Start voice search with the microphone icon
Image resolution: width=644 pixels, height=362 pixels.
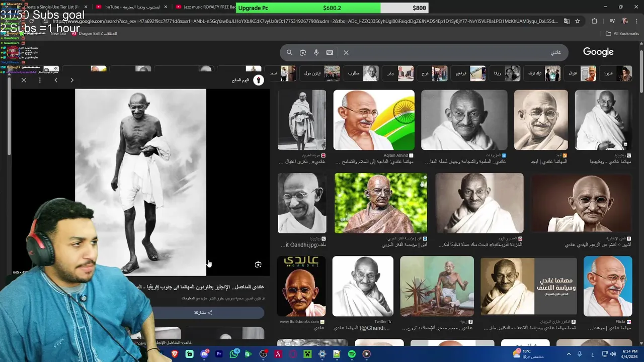316,52
